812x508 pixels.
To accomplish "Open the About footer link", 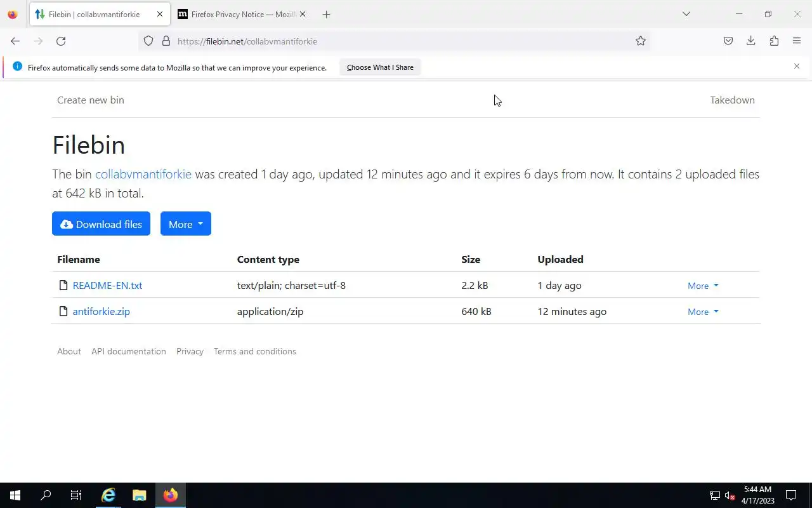I will click(x=69, y=351).
